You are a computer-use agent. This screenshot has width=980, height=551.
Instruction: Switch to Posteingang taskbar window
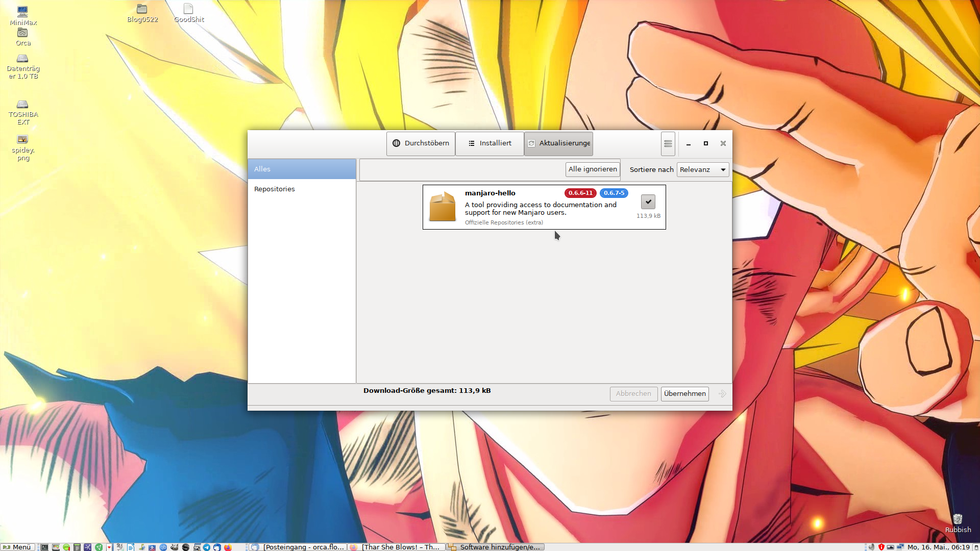tap(298, 547)
